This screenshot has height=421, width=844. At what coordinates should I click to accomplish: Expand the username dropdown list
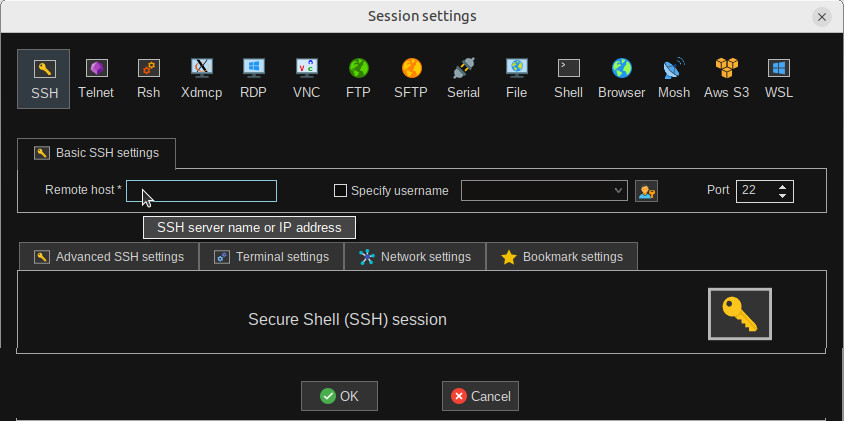pyautogui.click(x=618, y=191)
